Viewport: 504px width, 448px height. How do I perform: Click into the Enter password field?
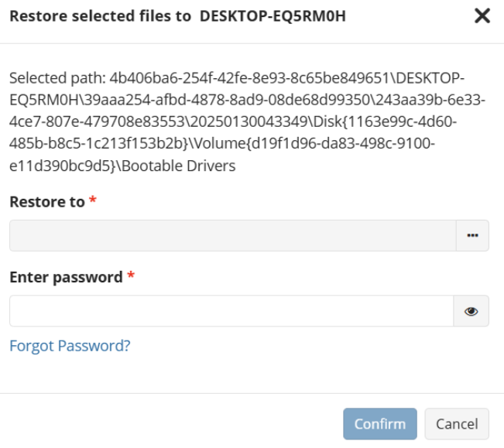(x=231, y=311)
